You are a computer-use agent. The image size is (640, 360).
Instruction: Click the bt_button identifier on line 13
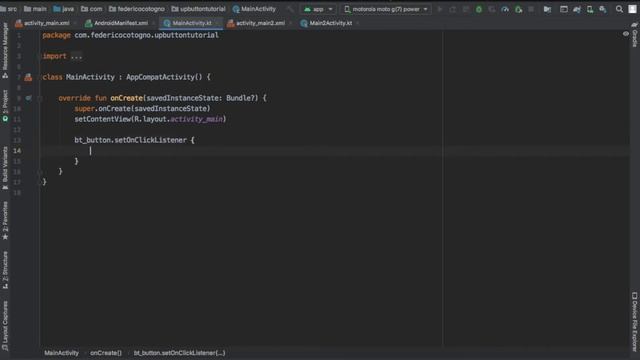point(92,140)
